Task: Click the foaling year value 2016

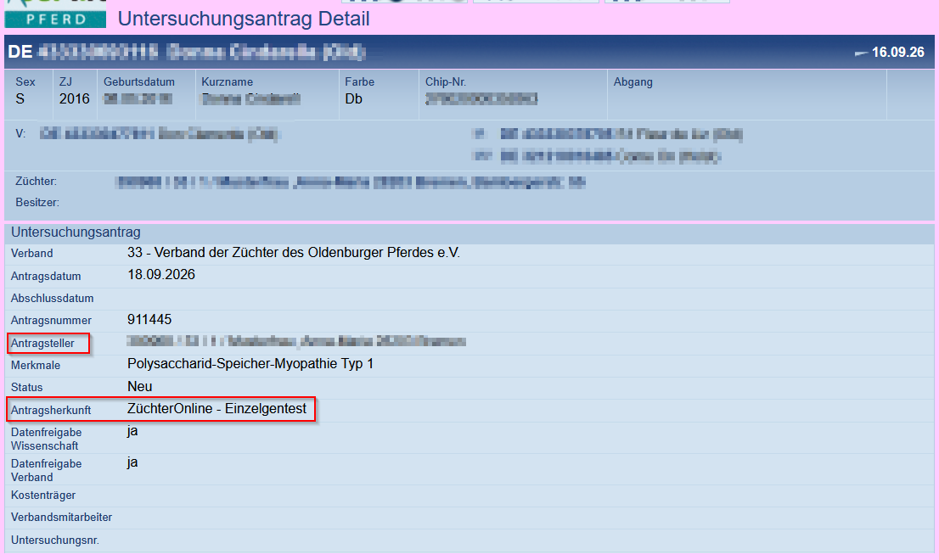Action: (x=74, y=98)
